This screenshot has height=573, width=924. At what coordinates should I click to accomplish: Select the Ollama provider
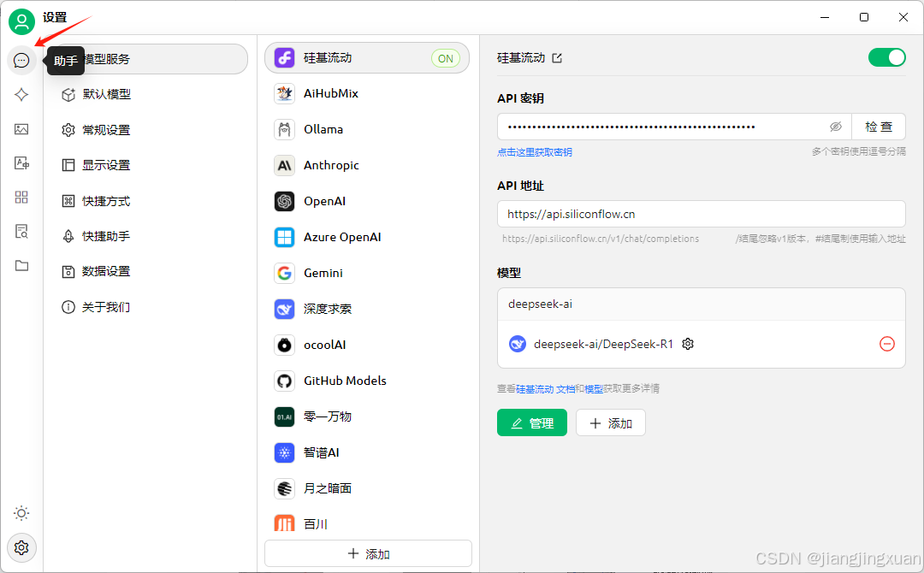[x=367, y=129]
